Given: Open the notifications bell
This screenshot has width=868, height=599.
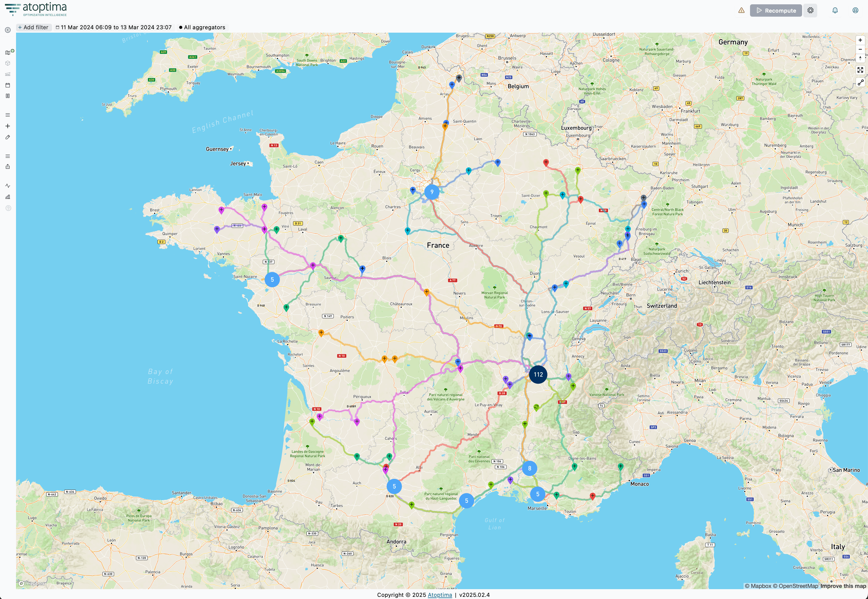Looking at the screenshot, I should (835, 10).
